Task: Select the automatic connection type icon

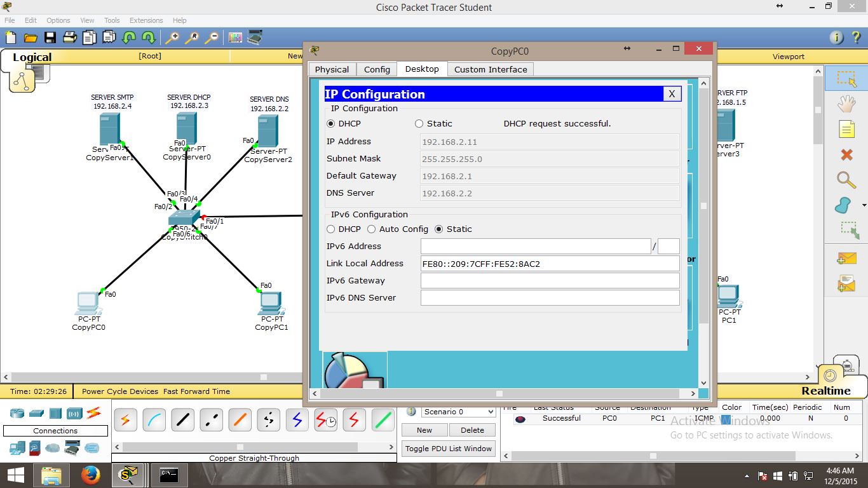Action: pos(125,420)
